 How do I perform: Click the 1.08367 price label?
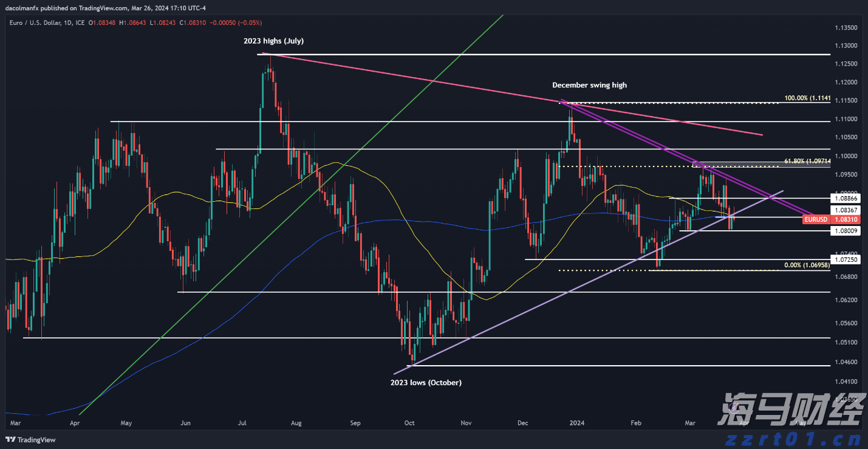tap(847, 210)
